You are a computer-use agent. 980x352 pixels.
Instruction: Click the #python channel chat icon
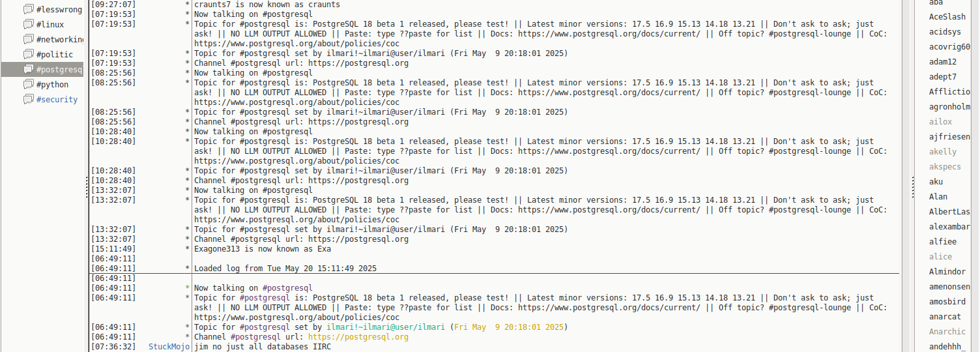(x=28, y=85)
